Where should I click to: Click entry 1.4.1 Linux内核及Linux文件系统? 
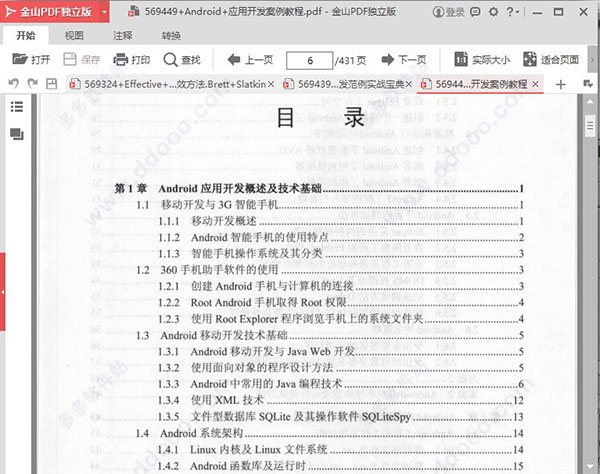pos(341,450)
